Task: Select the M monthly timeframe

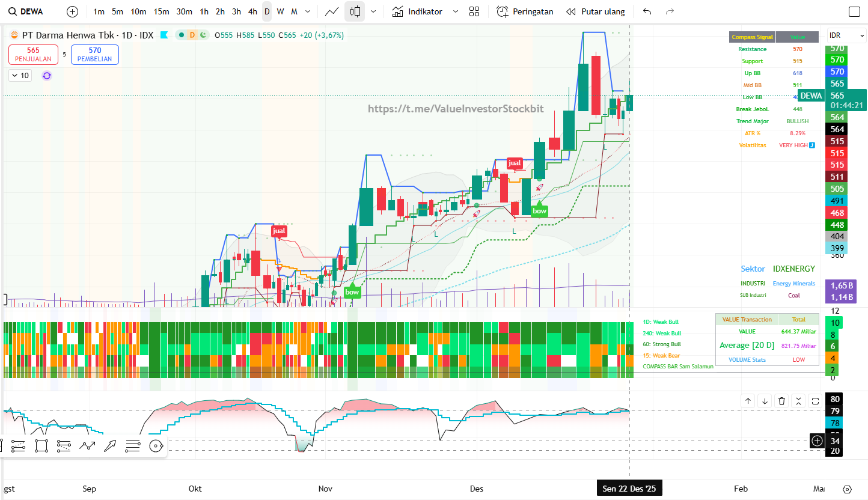Action: pos(294,11)
